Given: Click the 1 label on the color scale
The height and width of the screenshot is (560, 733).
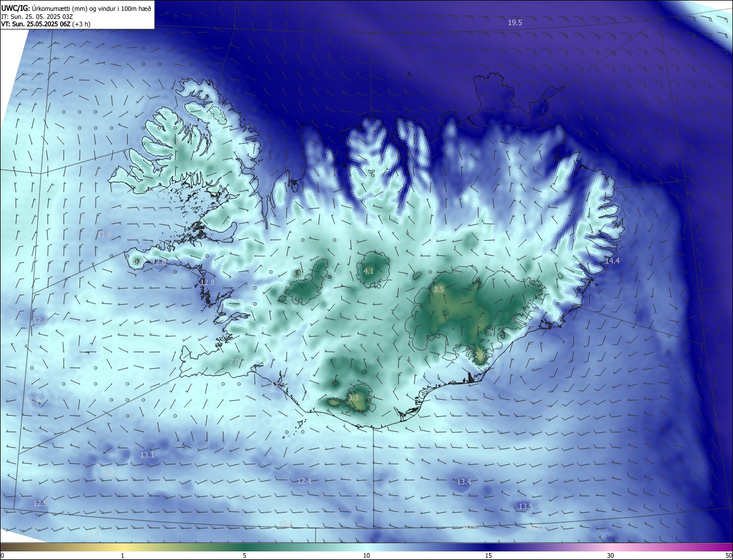Looking at the screenshot, I should tap(123, 555).
